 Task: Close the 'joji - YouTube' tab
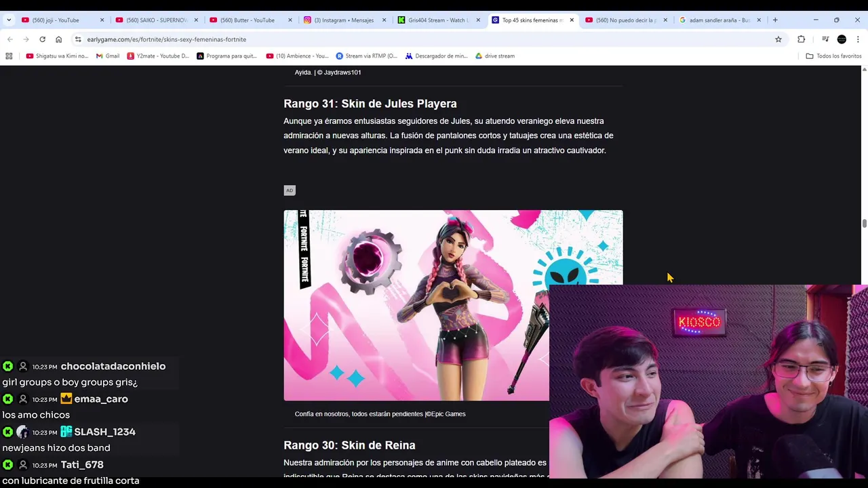(x=102, y=20)
